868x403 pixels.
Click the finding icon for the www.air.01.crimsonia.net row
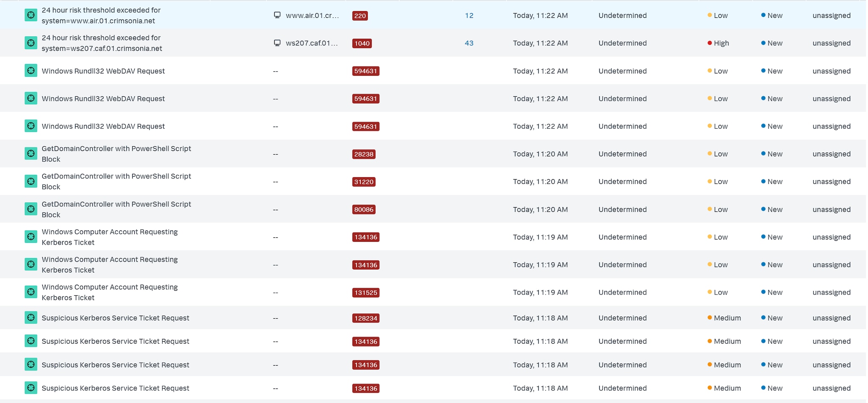[31, 16]
